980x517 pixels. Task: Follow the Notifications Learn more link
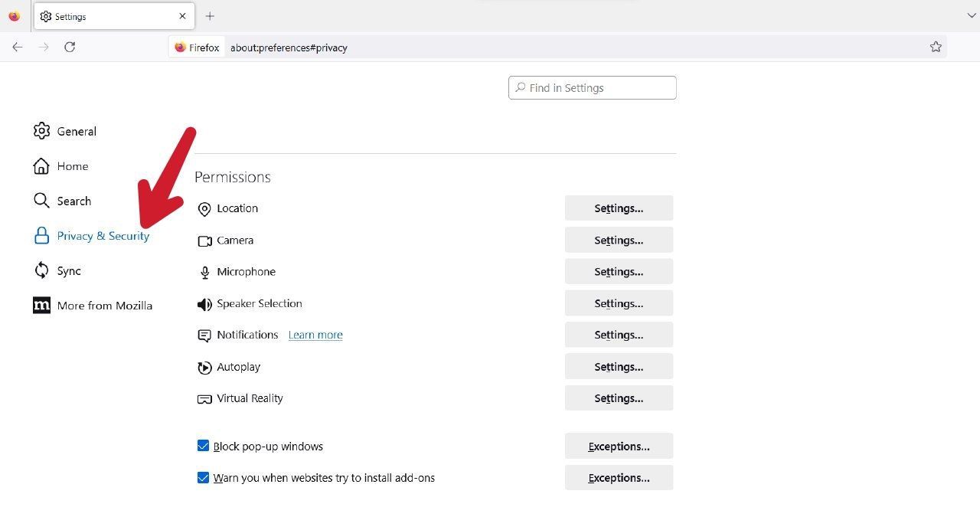tap(315, 335)
